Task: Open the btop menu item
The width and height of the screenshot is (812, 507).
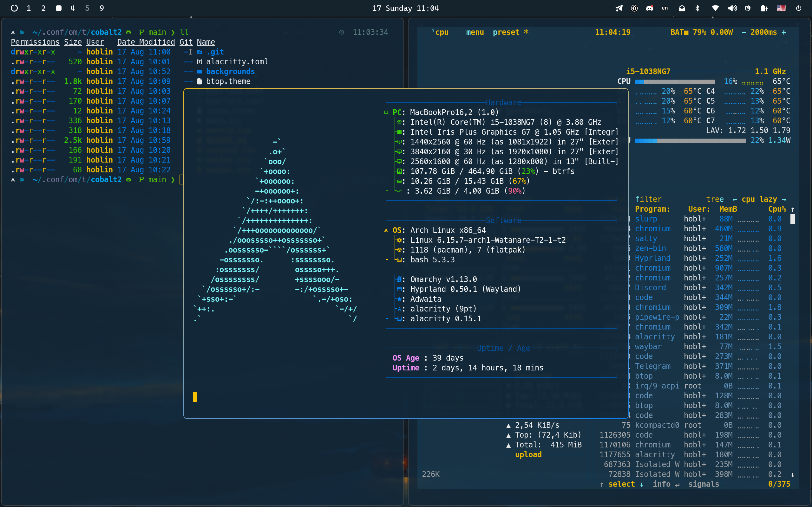Action: [475, 32]
